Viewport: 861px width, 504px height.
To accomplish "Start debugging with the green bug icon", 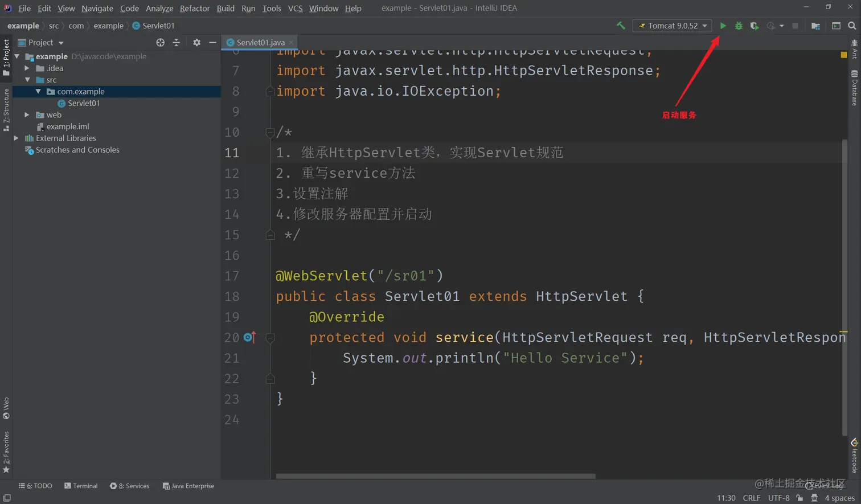I will point(739,26).
